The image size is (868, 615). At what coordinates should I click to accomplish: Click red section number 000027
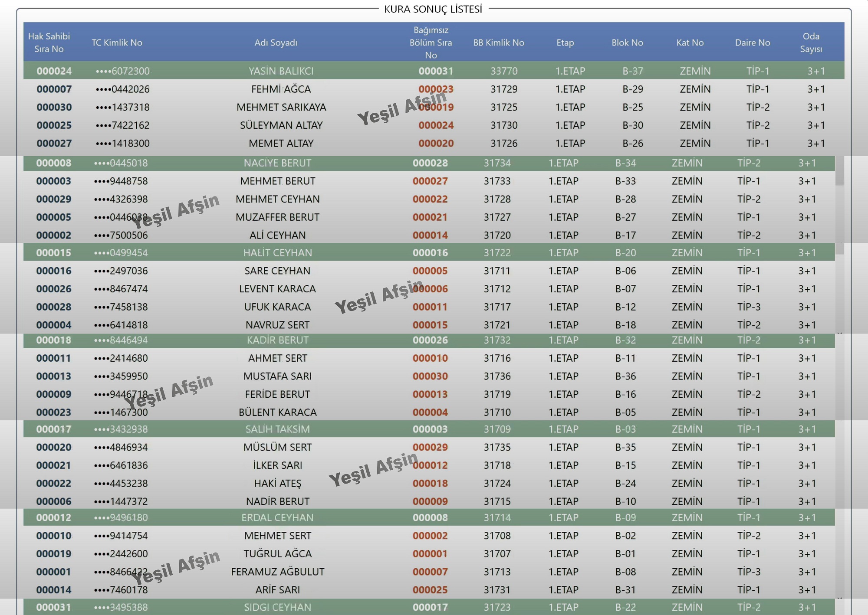point(430,181)
